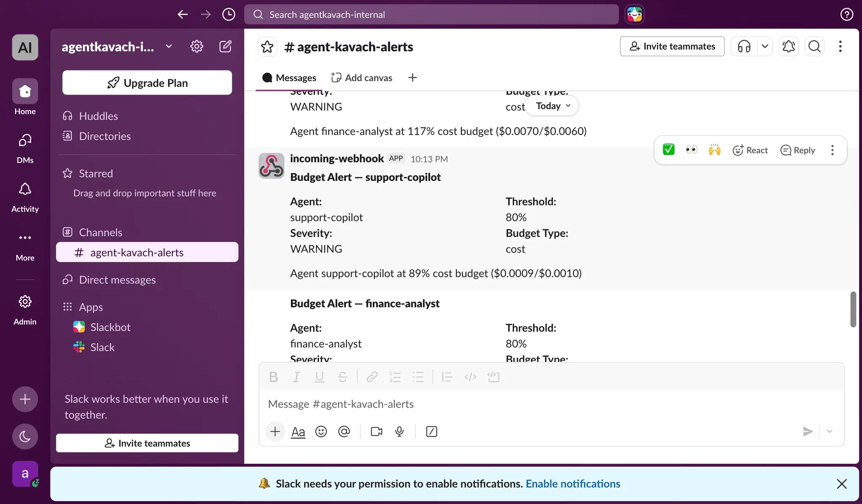React with the green check mark emoji
The height and width of the screenshot is (504, 862).
[668, 150]
